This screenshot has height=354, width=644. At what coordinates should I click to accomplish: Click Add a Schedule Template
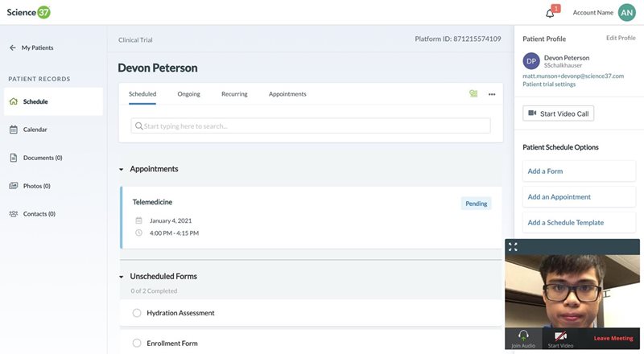[x=565, y=223]
